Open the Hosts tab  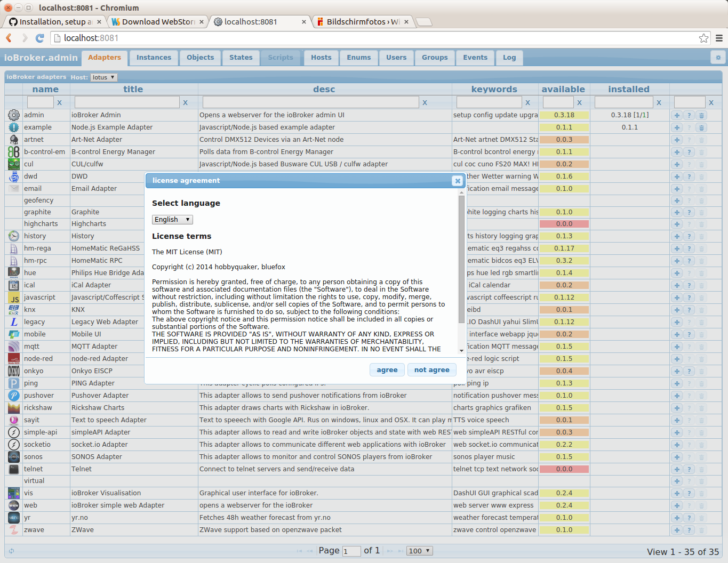(321, 58)
